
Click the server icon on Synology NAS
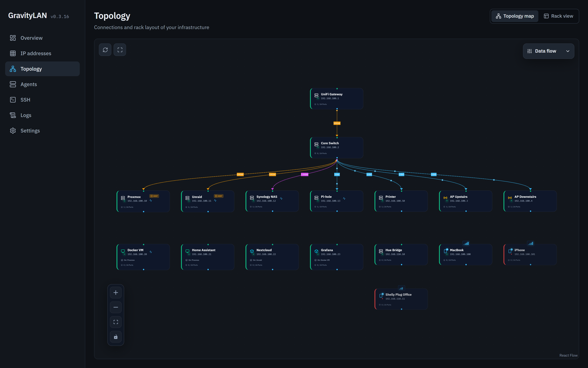(x=252, y=198)
